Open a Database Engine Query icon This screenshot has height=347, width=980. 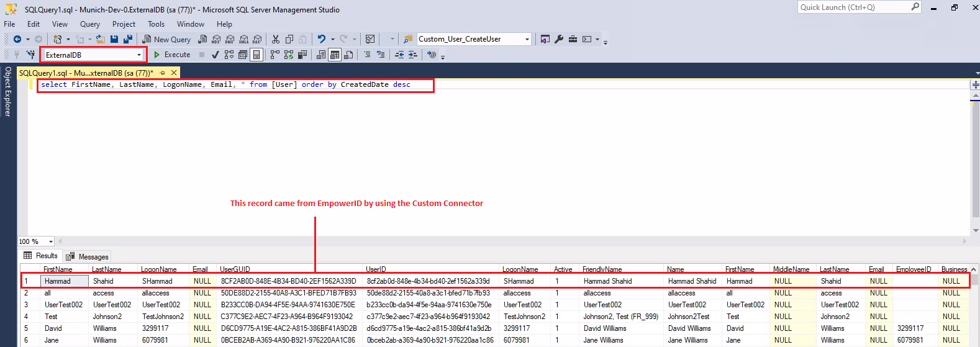tap(202, 39)
